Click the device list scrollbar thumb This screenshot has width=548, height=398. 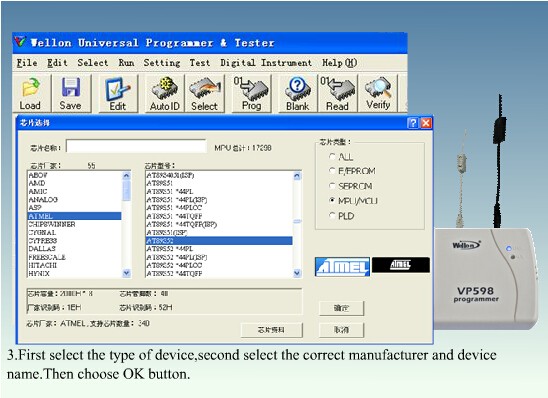(297, 221)
